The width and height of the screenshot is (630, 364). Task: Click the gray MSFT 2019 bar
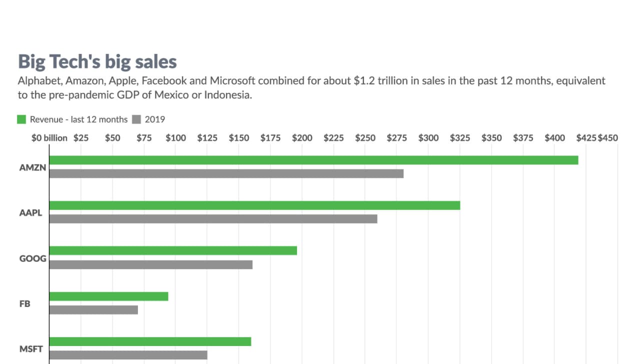(x=128, y=355)
